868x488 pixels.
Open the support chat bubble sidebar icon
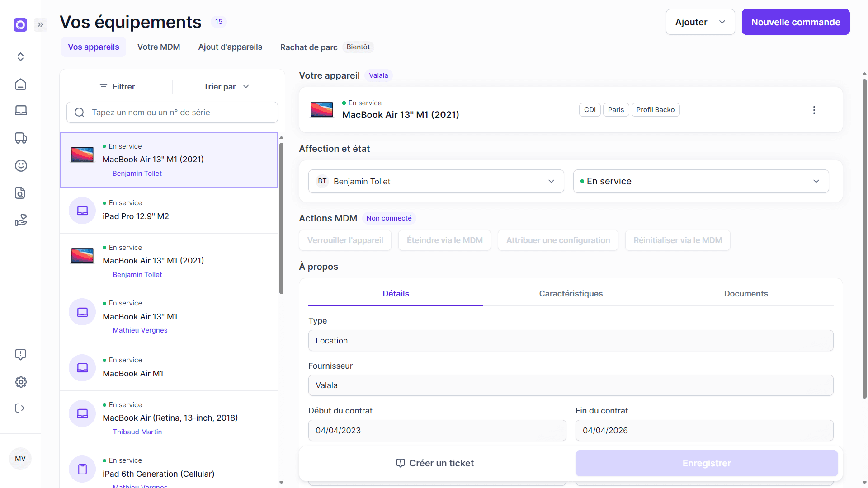pyautogui.click(x=21, y=354)
